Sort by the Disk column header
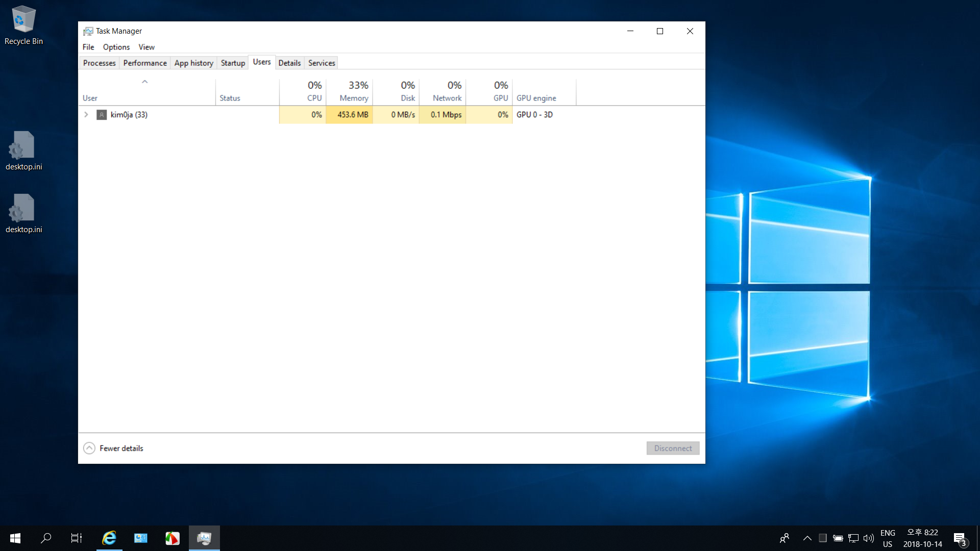 tap(396, 92)
